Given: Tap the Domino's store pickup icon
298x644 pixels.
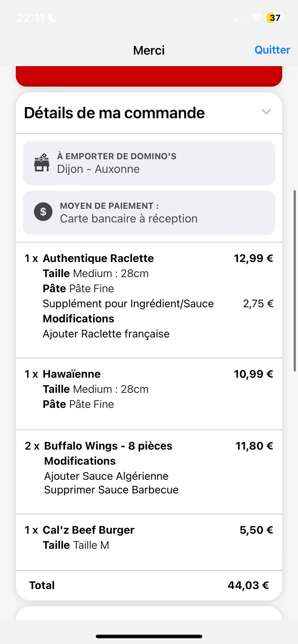Looking at the screenshot, I should [42, 163].
